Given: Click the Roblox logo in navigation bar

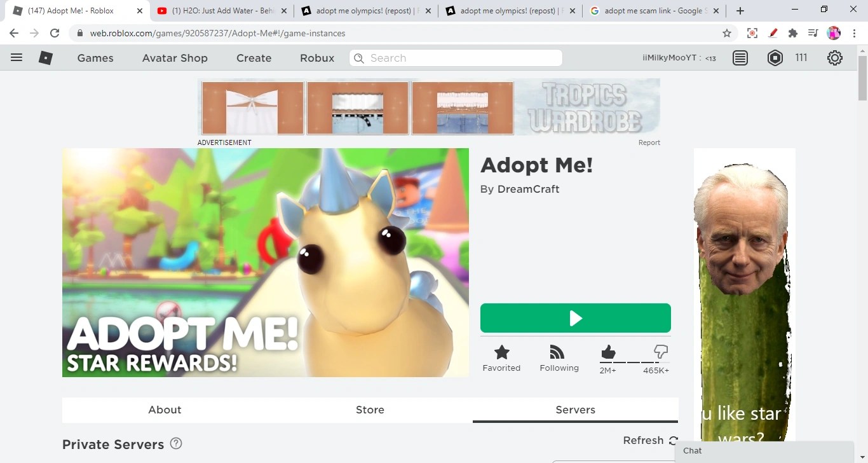Looking at the screenshot, I should tap(45, 58).
